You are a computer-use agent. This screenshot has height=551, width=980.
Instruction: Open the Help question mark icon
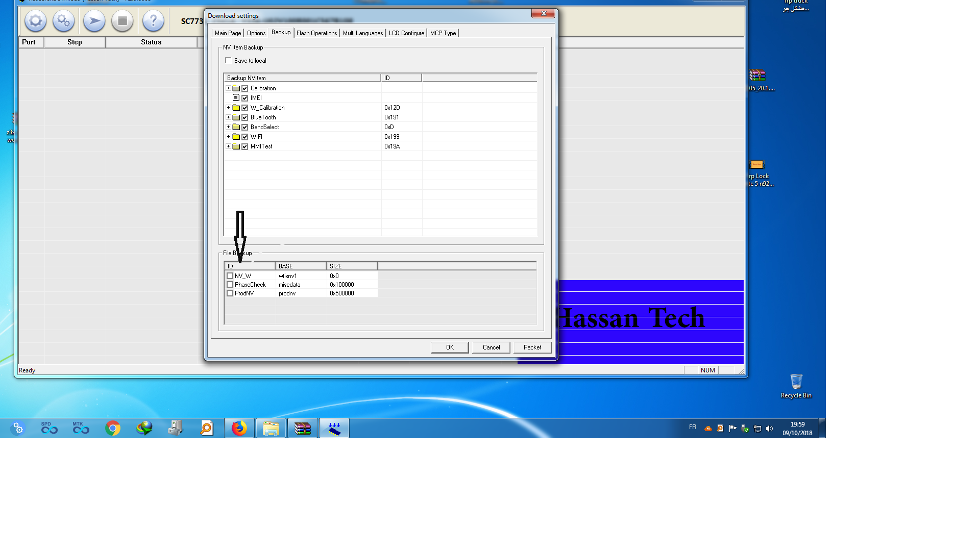tap(153, 21)
